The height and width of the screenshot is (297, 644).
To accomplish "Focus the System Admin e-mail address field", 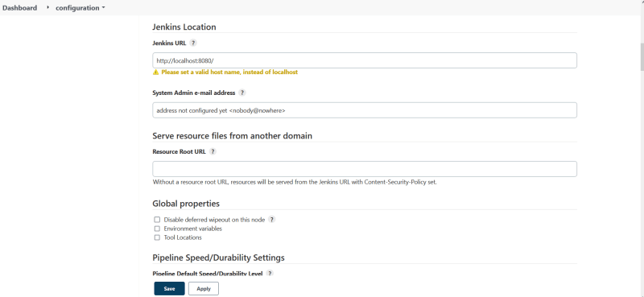I will click(x=365, y=110).
